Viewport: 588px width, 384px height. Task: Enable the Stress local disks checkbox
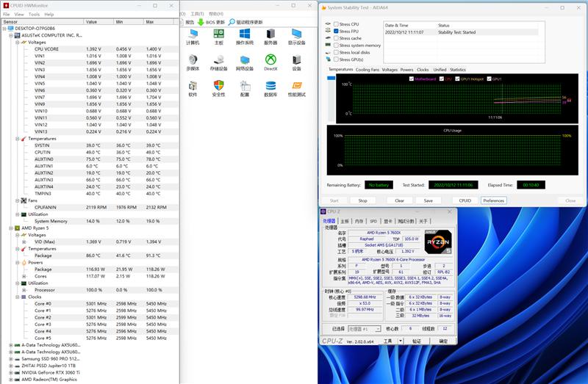336,52
